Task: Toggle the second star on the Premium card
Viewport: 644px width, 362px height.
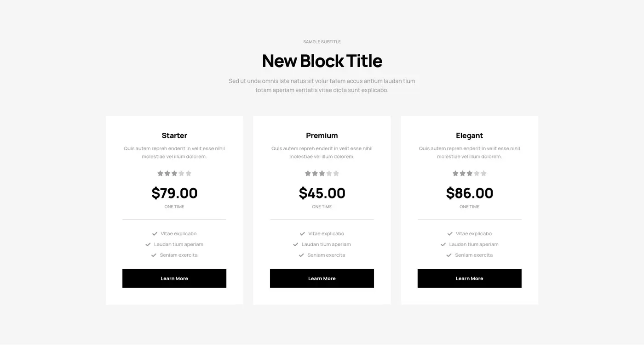Action: [314, 173]
